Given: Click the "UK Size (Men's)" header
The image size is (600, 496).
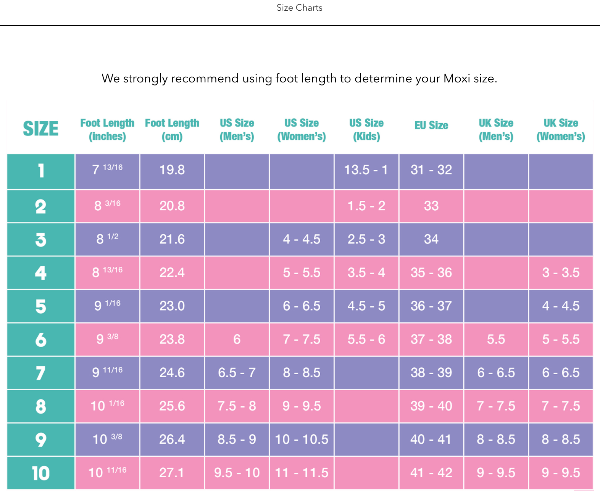Looking at the screenshot, I should [x=496, y=129].
